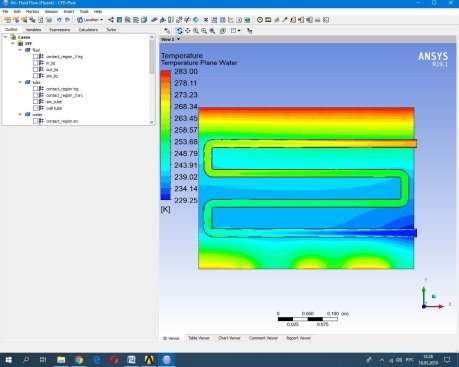
Task: Toggle the wall tube checkbox
Action: 35,108
